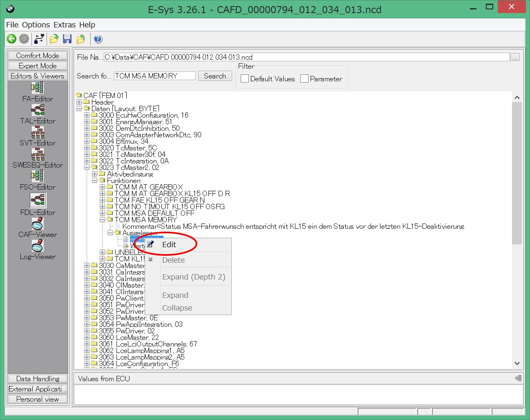The height and width of the screenshot is (420, 530).
Task: Select 3061 LceLciOutputChannels, 67 row
Action: pos(148,344)
